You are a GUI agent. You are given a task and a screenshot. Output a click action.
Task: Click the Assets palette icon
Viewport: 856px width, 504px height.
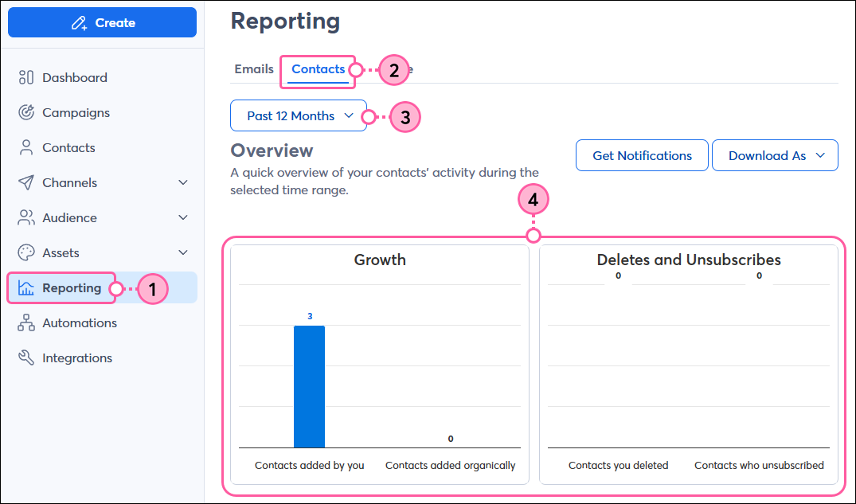(x=25, y=252)
